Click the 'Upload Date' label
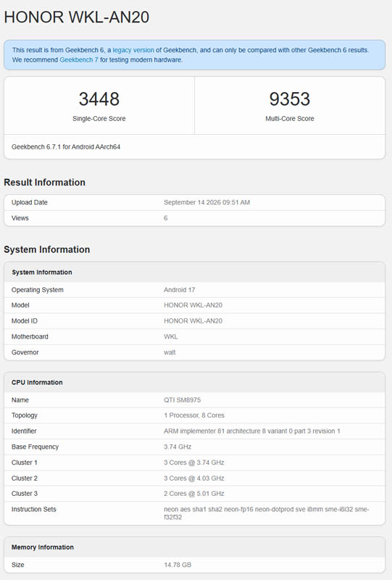Viewport: 392px width, 580px height. (30, 202)
